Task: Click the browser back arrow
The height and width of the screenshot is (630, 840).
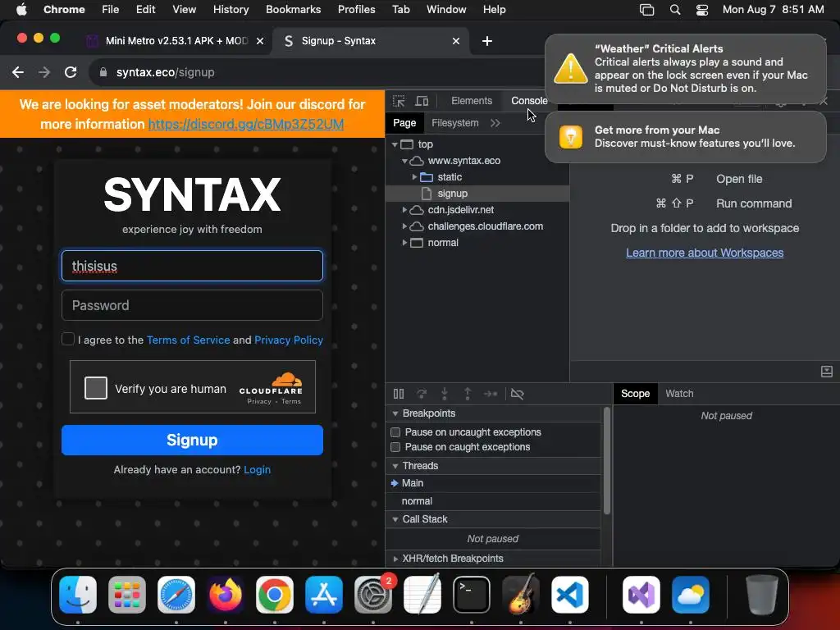Action: pos(18,72)
